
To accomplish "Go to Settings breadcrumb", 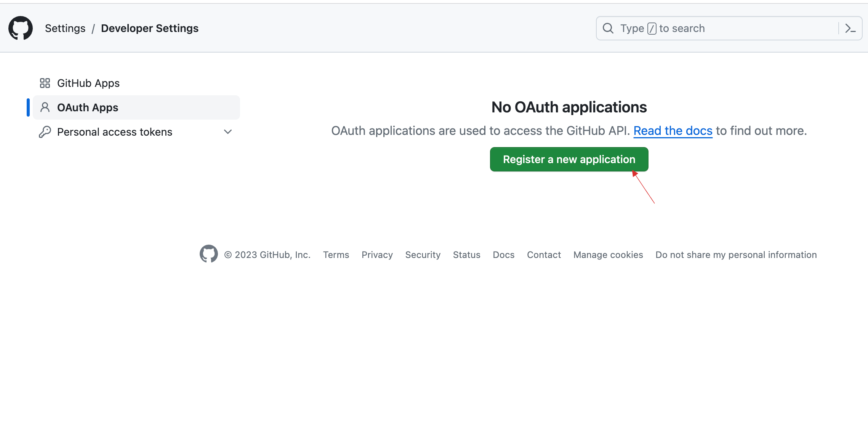I will tap(65, 28).
